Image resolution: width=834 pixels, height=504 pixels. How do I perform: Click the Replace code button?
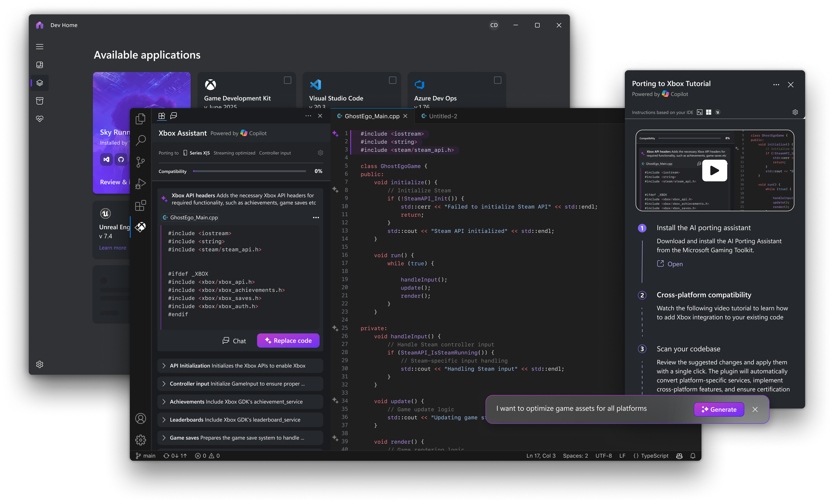coord(288,341)
